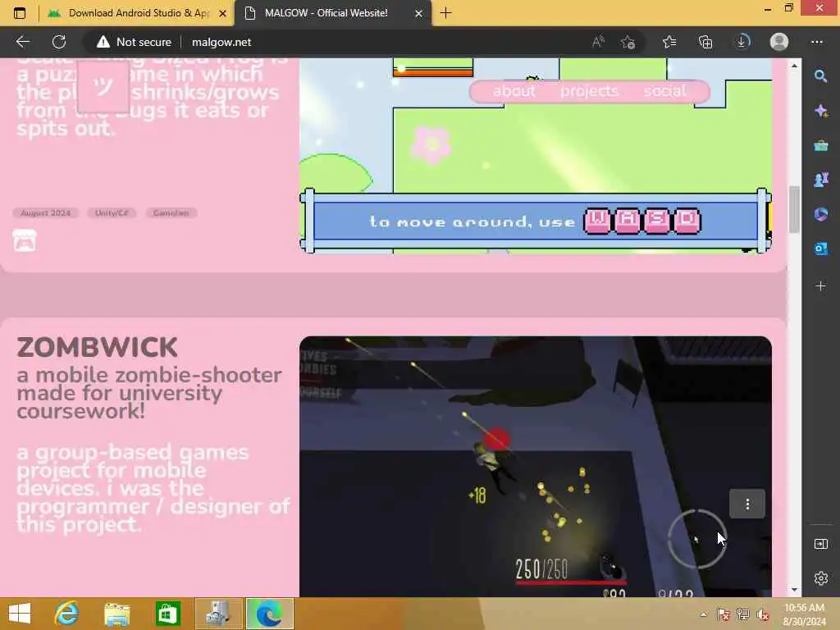Image resolution: width=840 pixels, height=630 pixels.
Task: Navigate to the about section
Action: coord(514,91)
